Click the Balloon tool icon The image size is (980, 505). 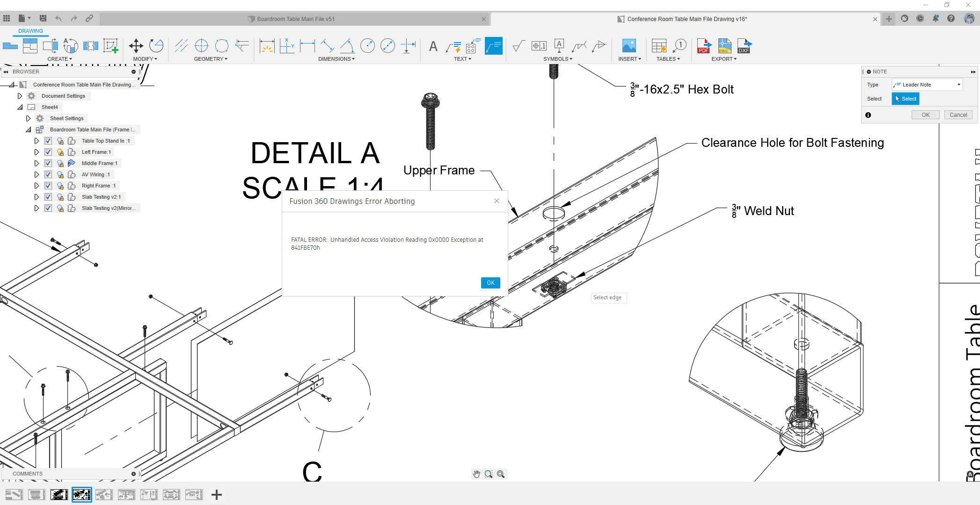point(680,46)
